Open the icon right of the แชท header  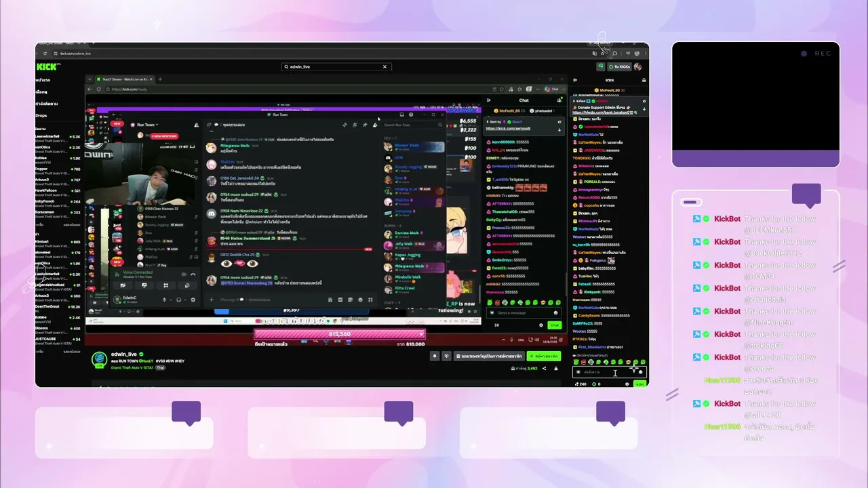[x=643, y=80]
